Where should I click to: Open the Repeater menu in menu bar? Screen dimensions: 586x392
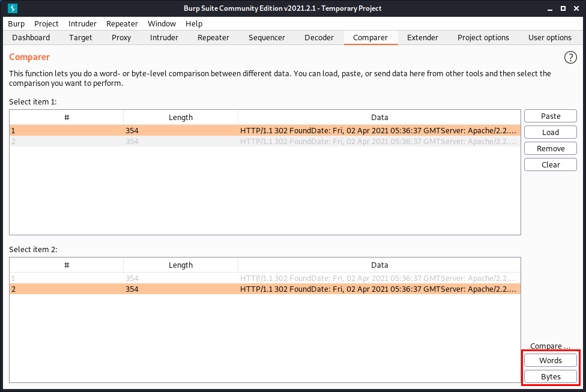pos(122,23)
